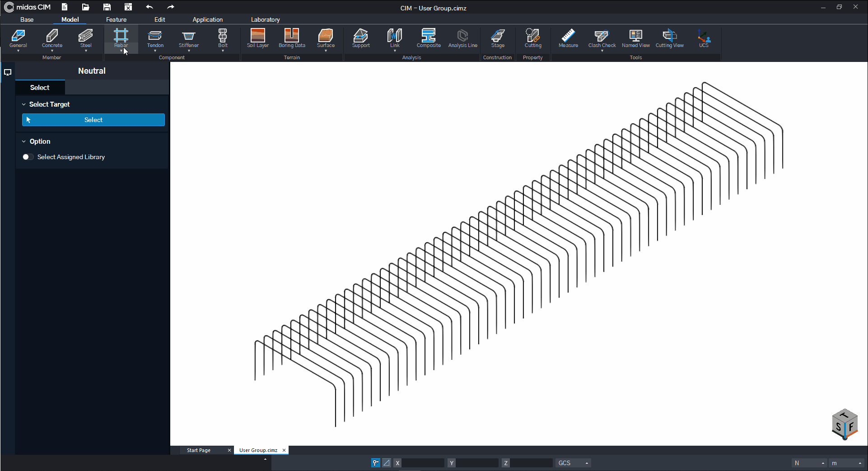Switch to the Feature ribbon tab
Viewport: 868px width, 471px height.
(116, 19)
